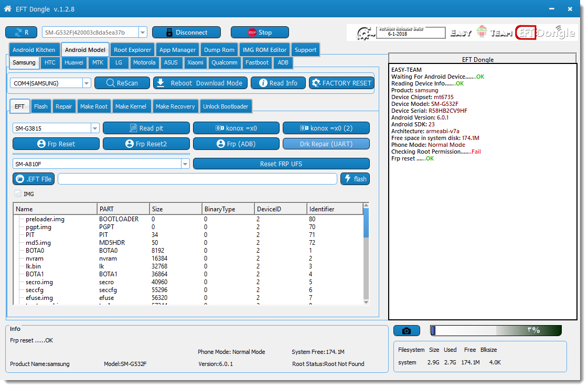The height and width of the screenshot is (388, 588).
Task: Click the EFT file path field
Action: point(198,179)
